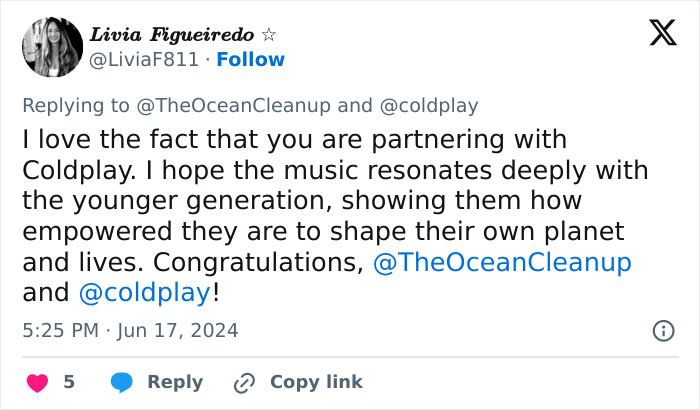The height and width of the screenshot is (410, 700).
Task: Open the blue @TheOceanCleanup mention in tweet body
Action: click(502, 263)
